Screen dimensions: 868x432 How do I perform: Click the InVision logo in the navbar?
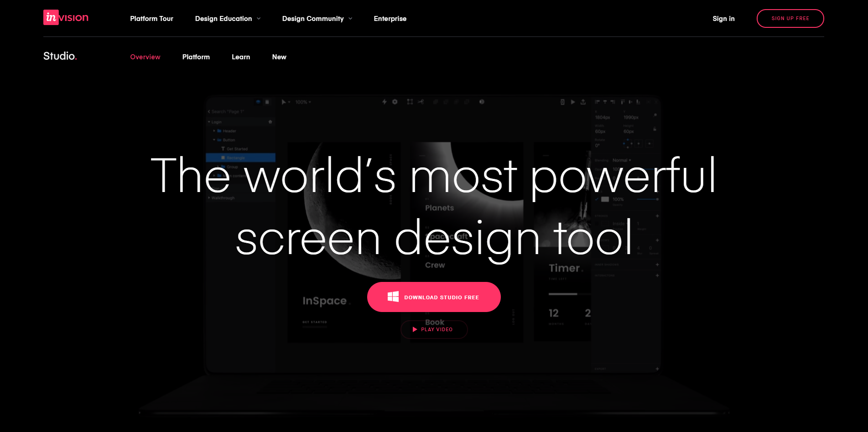[x=65, y=18]
